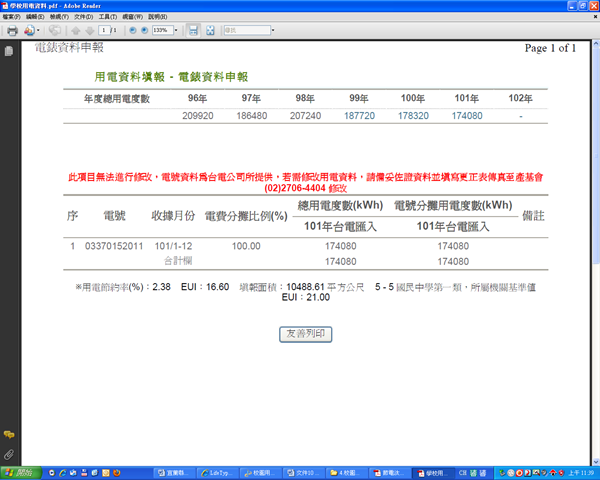Image resolution: width=600 pixels, height=480 pixels.
Task: Switch to the 校園用... taskbar window
Action: click(261, 473)
